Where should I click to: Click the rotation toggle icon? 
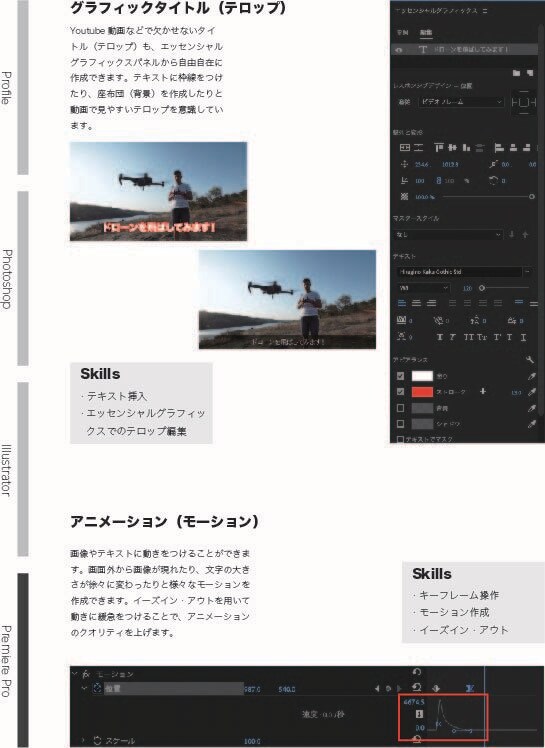[493, 180]
